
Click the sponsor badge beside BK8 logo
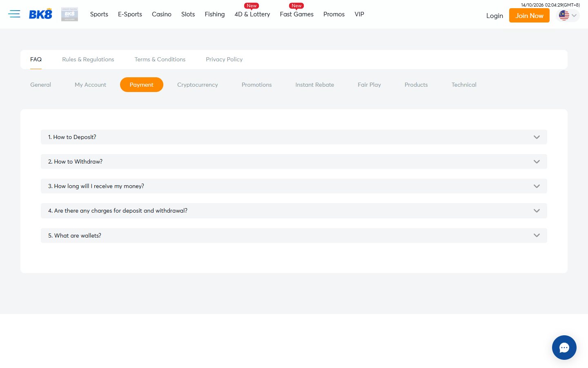(x=69, y=14)
